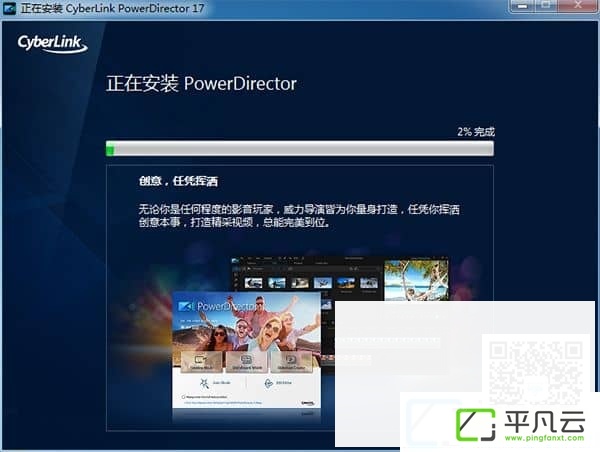This screenshot has width=600, height=452.
Task: Minimize the PowerDirector installer window
Action: (x=523, y=6)
